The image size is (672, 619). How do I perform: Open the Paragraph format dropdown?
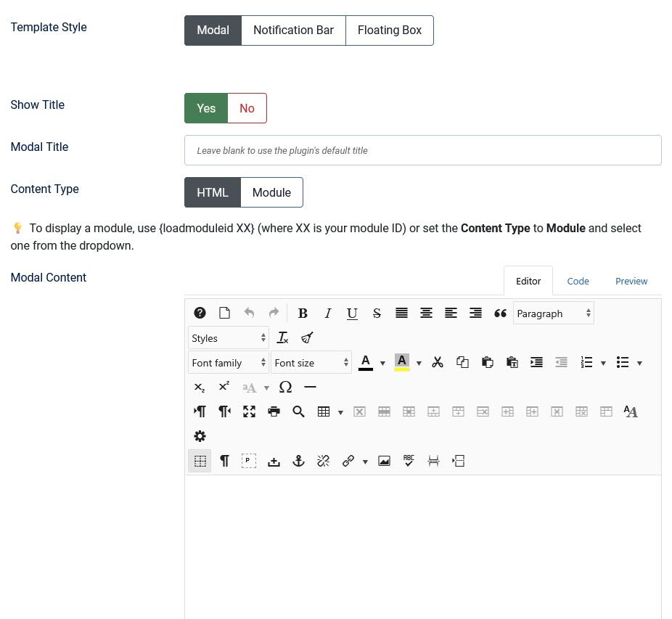(x=553, y=313)
